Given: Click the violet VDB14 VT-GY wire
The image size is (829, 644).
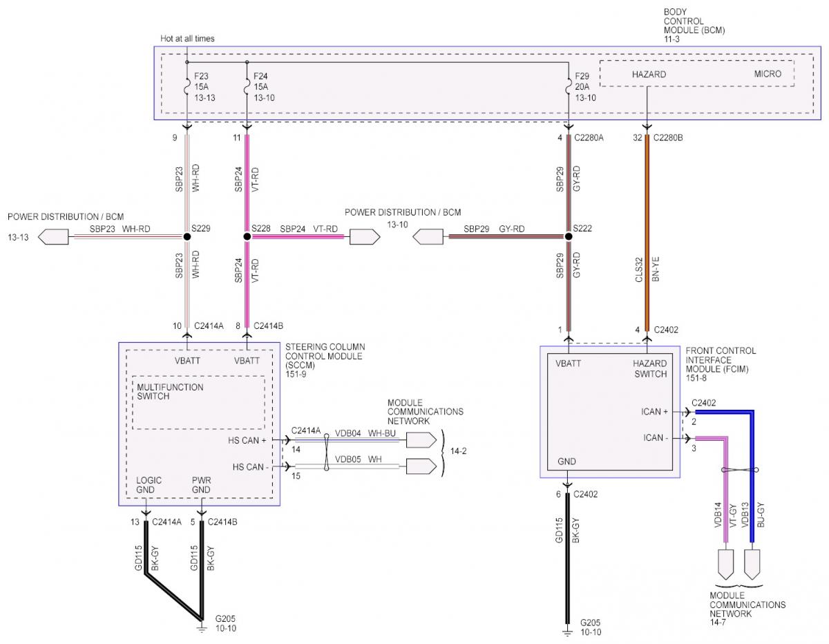Looking at the screenshot, I should [727, 491].
